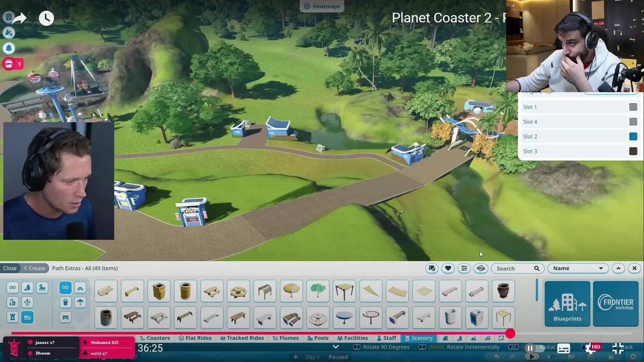The width and height of the screenshot is (644, 362).
Task: Pick the blue round table item
Action: (x=344, y=318)
